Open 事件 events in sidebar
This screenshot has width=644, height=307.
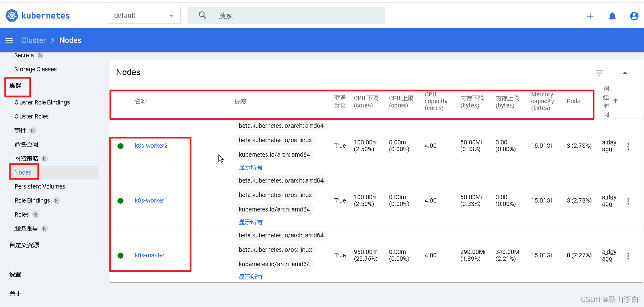20,130
